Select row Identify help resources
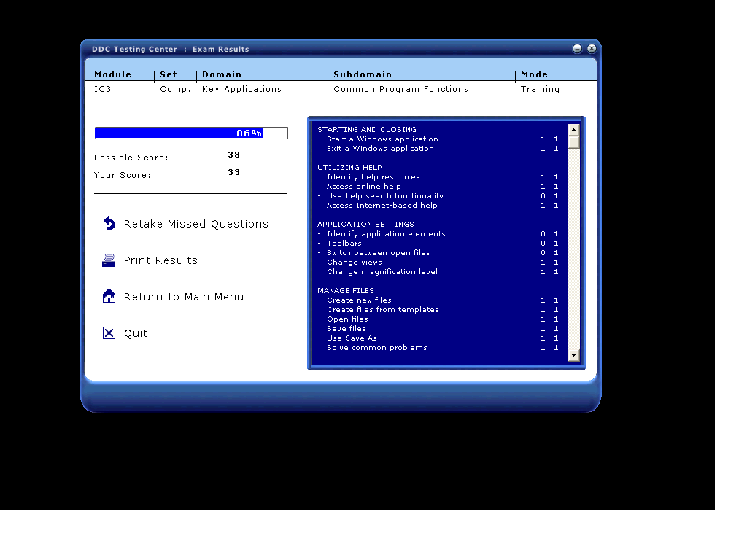 click(438, 177)
